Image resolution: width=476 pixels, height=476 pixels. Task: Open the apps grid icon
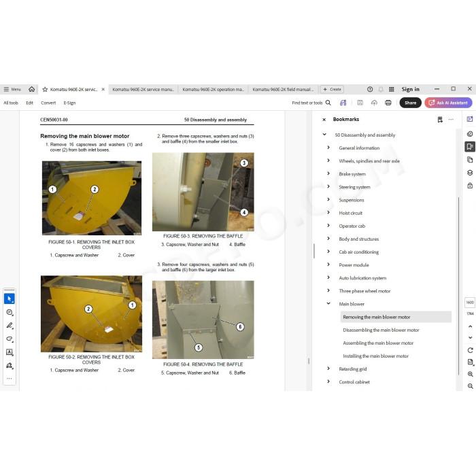(x=392, y=89)
